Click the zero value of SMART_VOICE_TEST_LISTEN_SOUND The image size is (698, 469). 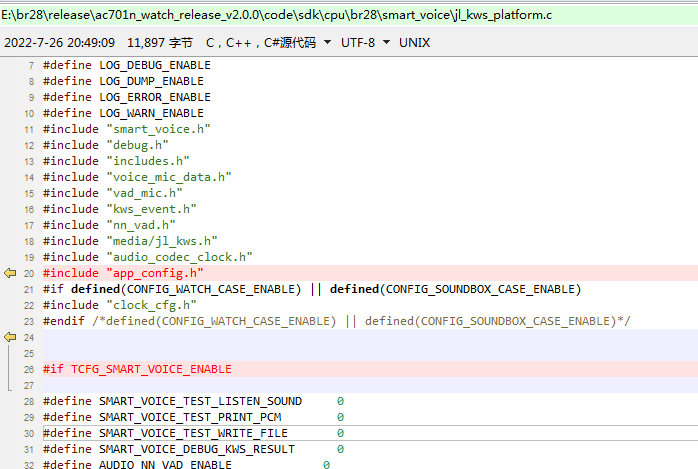tap(340, 401)
